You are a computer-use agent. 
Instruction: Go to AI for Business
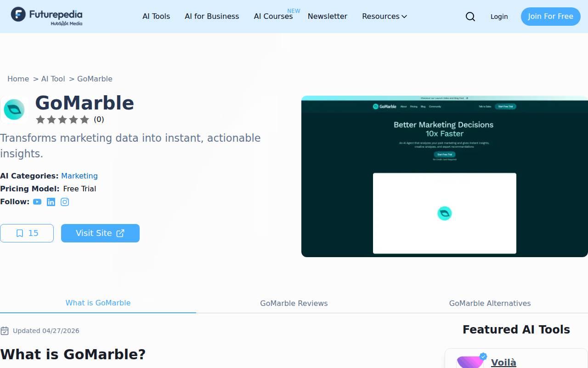tap(212, 17)
